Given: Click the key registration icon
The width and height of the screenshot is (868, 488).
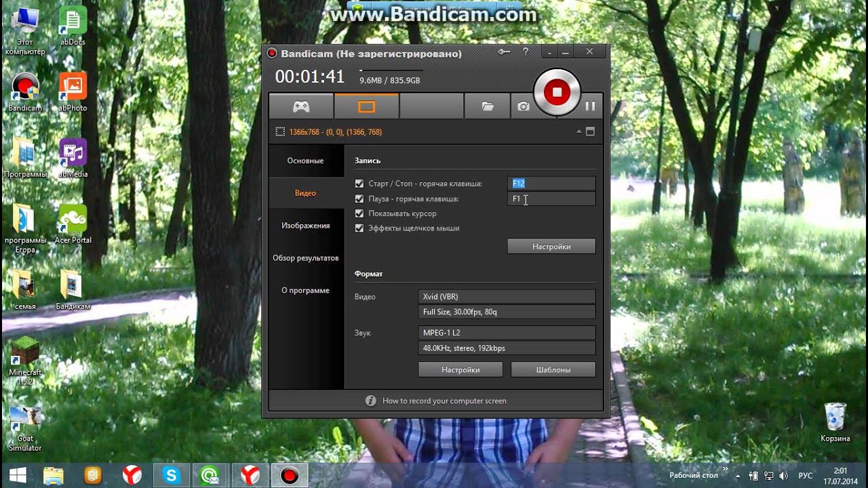Looking at the screenshot, I should [x=504, y=52].
